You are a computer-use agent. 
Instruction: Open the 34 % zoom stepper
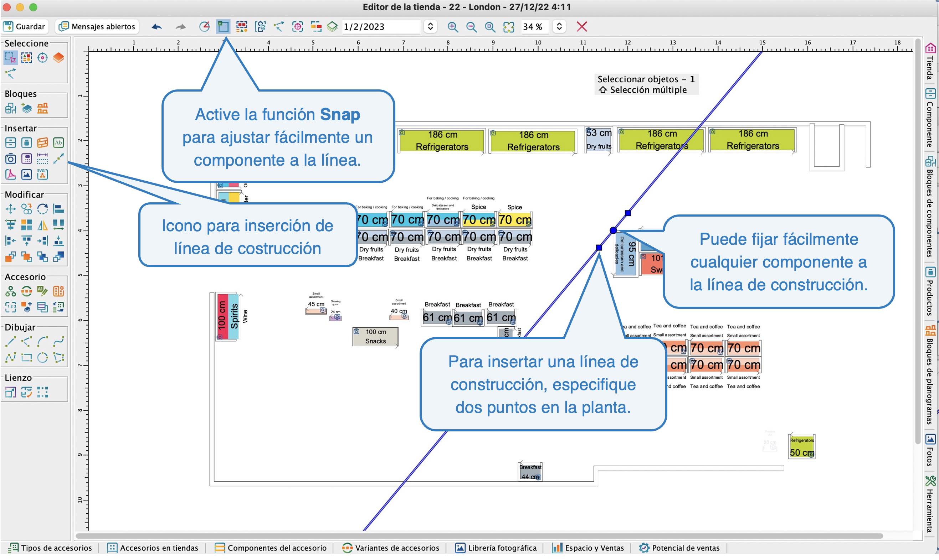coord(559,26)
